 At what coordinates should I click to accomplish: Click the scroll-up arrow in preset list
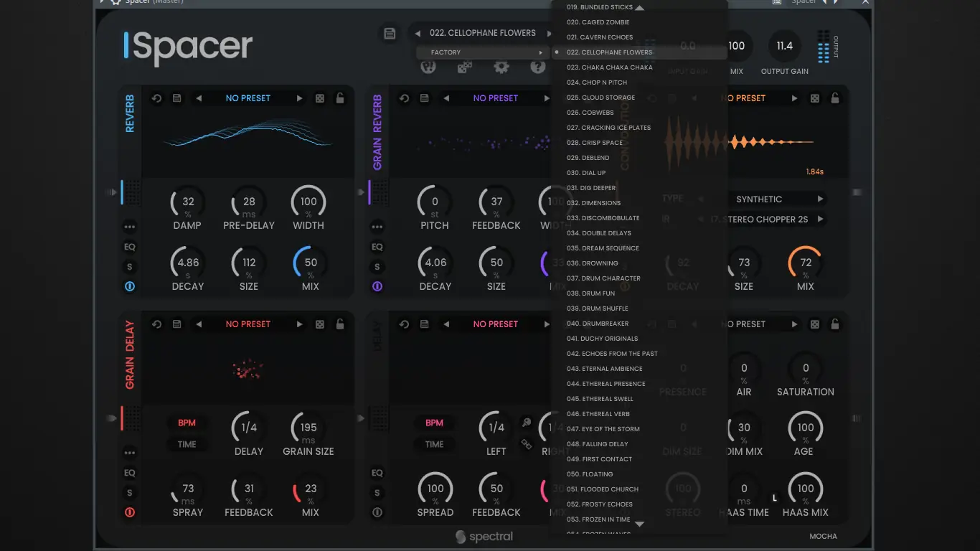(639, 8)
